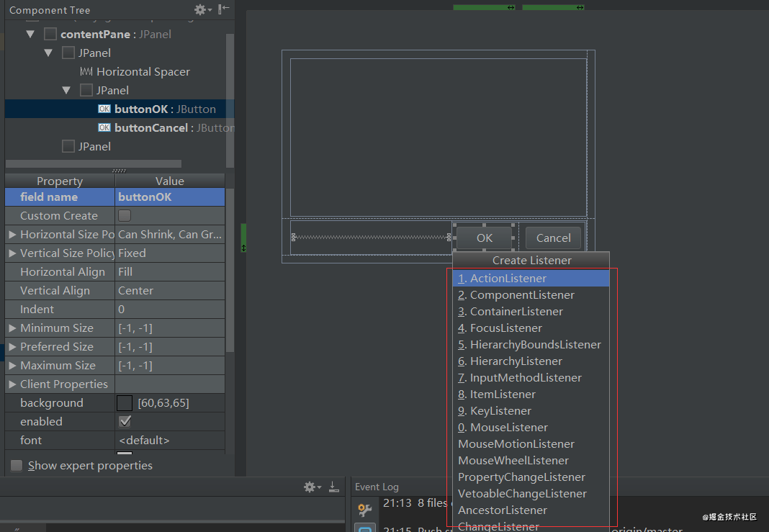Click the Vertical Align value Center
Image resolution: width=769 pixels, height=532 pixels.
[x=170, y=291]
